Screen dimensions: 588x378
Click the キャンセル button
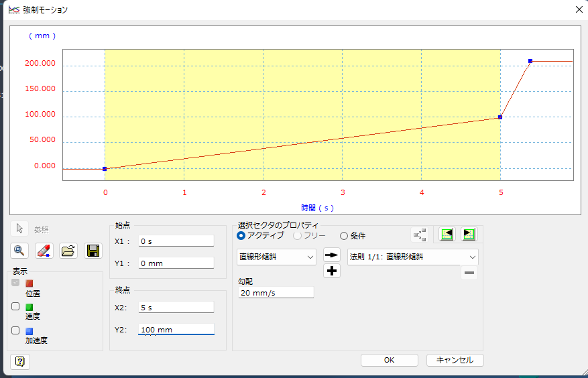pyautogui.click(x=455, y=360)
